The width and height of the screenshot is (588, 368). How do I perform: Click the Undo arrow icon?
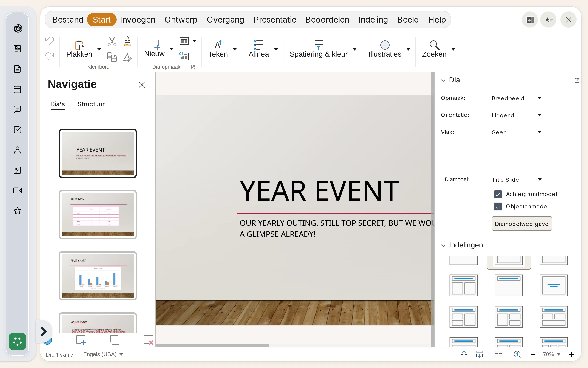click(50, 41)
